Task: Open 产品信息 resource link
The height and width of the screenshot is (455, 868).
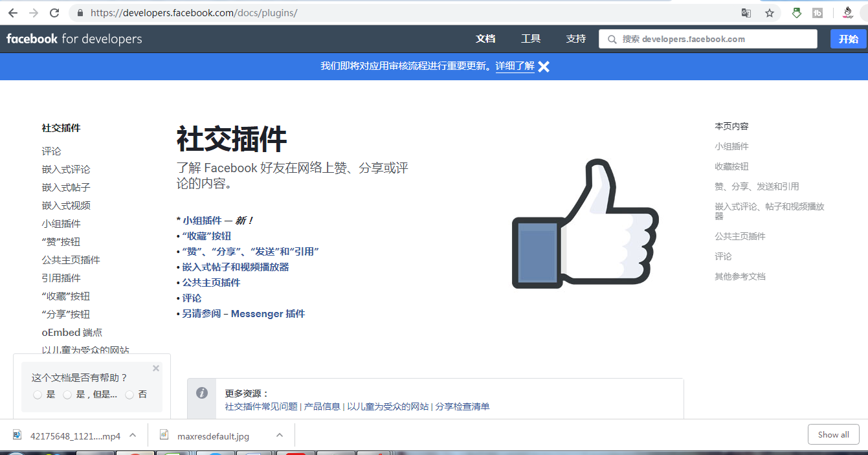Action: click(322, 406)
